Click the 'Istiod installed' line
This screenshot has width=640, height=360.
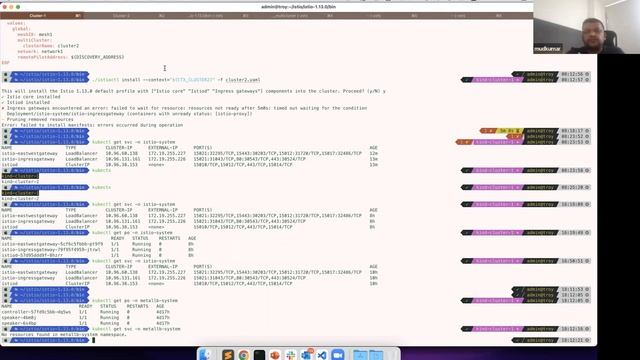[26, 102]
